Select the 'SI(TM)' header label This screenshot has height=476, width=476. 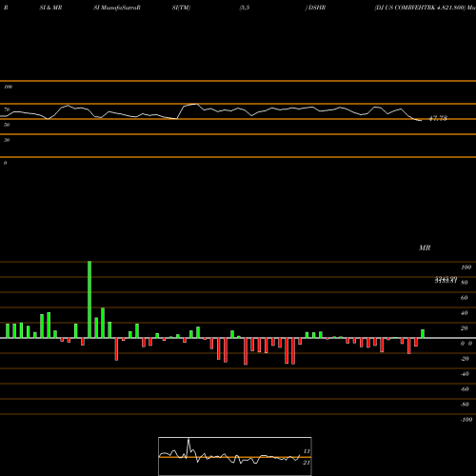point(181,8)
